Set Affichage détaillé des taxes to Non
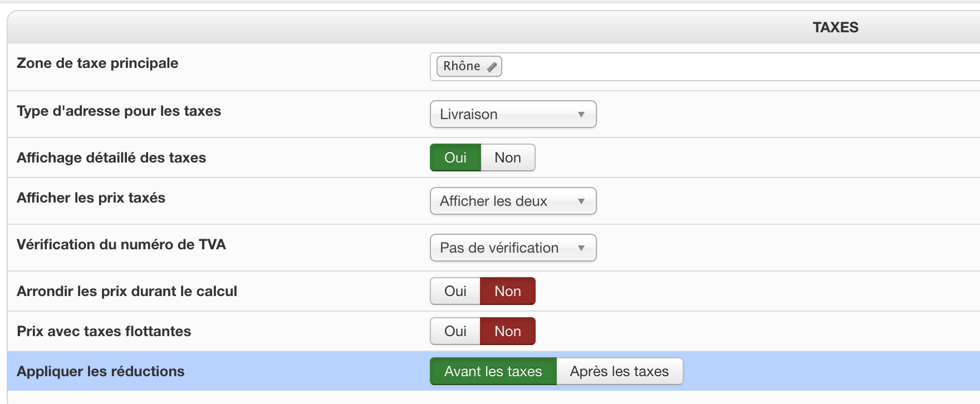This screenshot has height=404, width=980. pos(507,157)
